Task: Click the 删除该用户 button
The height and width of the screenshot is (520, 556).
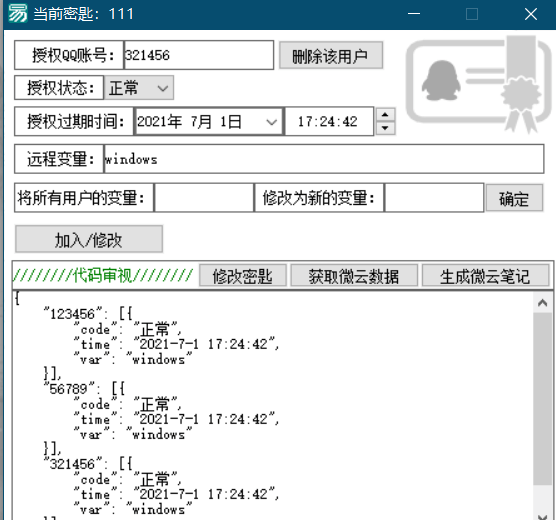Action: [331, 56]
